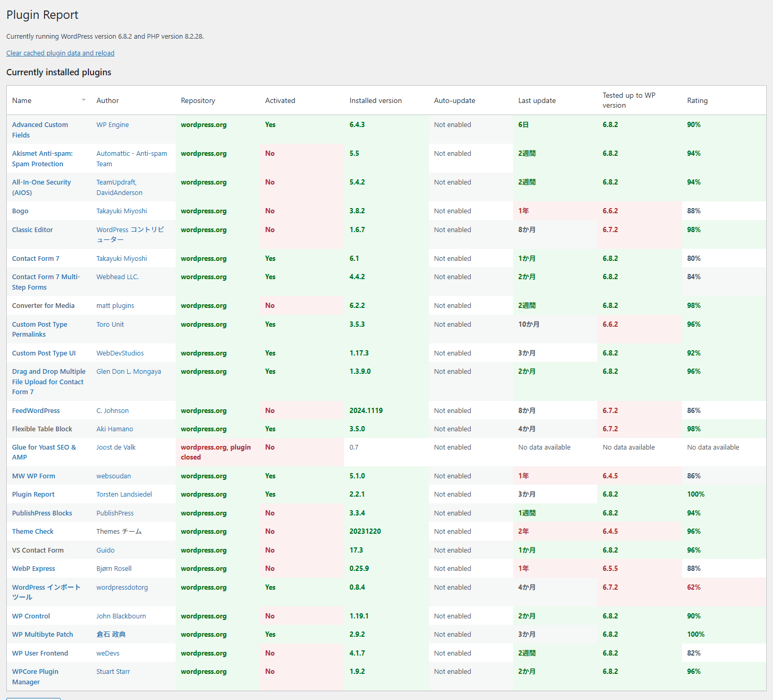Sort by the Activated column header
The height and width of the screenshot is (700, 773).
coord(280,100)
